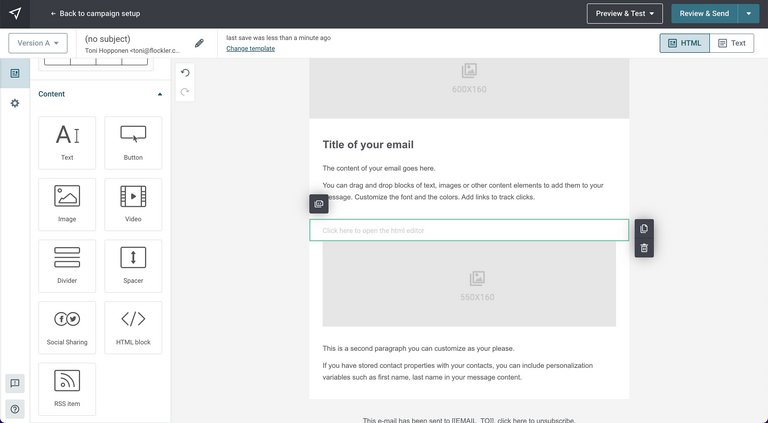Click the Toni Hopponen sender text
Viewport: 768px width, 423px height.
point(132,50)
